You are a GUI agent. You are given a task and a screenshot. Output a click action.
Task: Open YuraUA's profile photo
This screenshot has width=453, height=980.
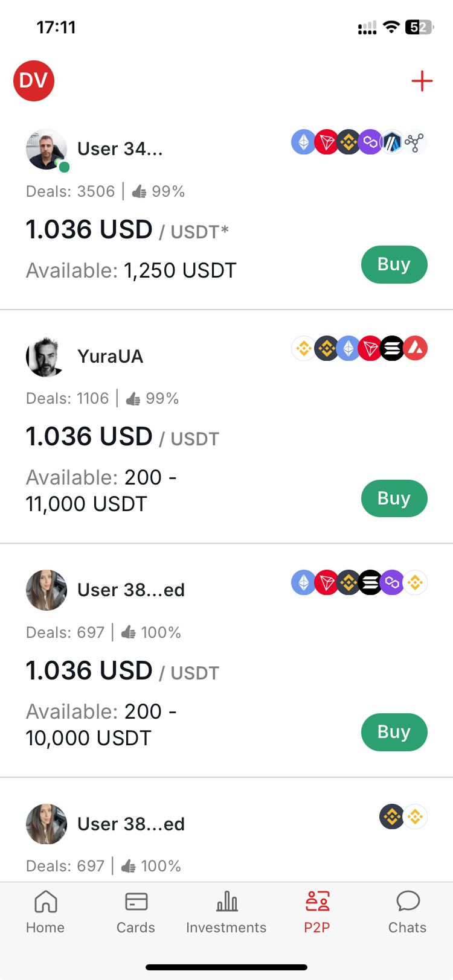click(x=46, y=357)
